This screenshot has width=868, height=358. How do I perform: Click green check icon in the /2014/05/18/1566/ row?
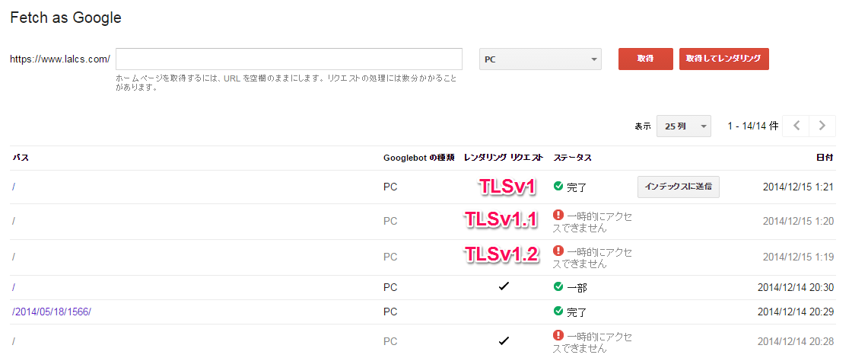pos(558,312)
